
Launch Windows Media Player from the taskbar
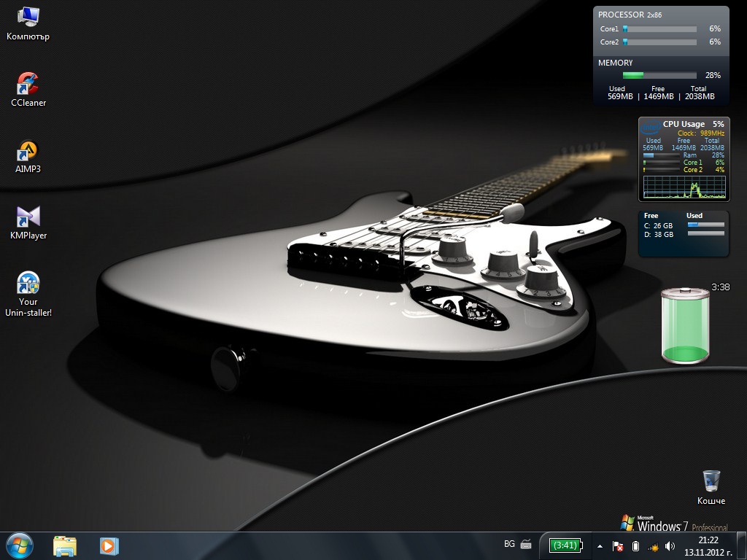click(109, 546)
